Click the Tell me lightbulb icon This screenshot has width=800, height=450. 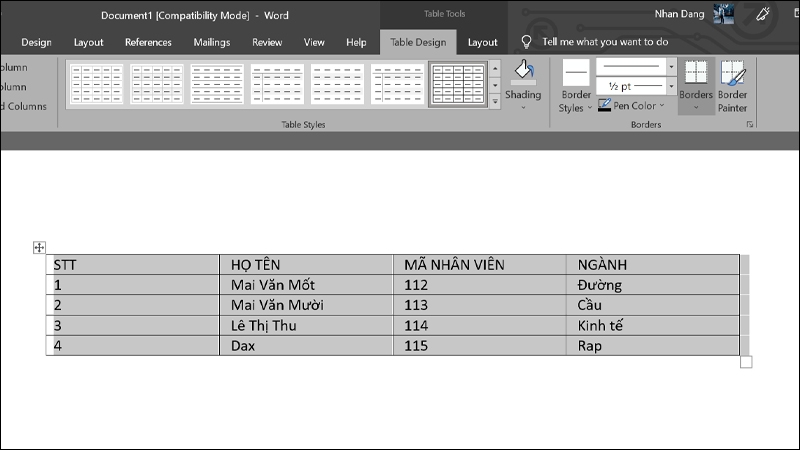(527, 42)
